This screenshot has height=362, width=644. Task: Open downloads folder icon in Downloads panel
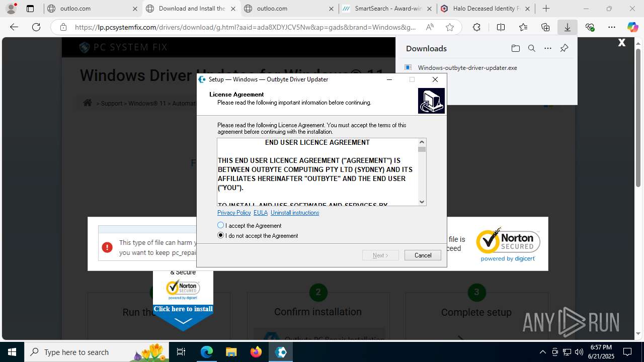coord(515,48)
